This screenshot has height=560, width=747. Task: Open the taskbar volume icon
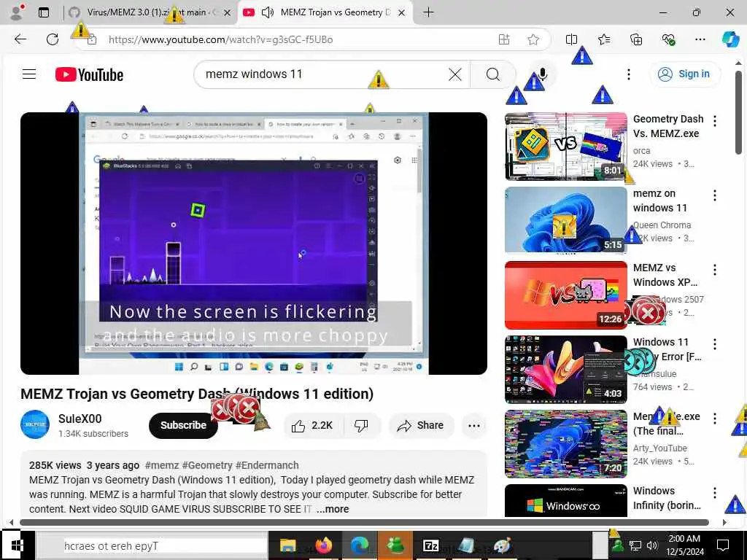[x=652, y=545]
